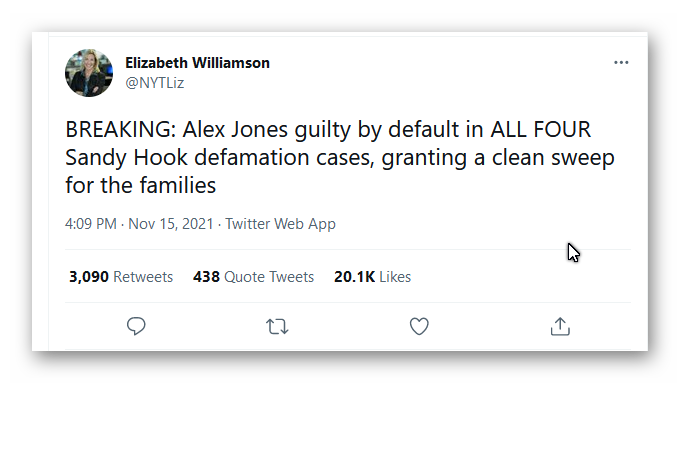Open the Twitter Web App source link
The width and height of the screenshot is (680, 463).
[280, 224]
